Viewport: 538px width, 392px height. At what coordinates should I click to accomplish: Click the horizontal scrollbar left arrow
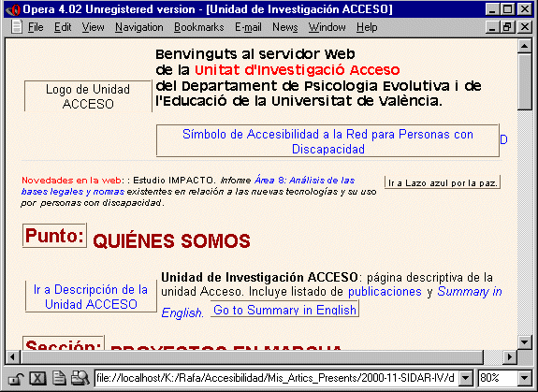coord(13,357)
